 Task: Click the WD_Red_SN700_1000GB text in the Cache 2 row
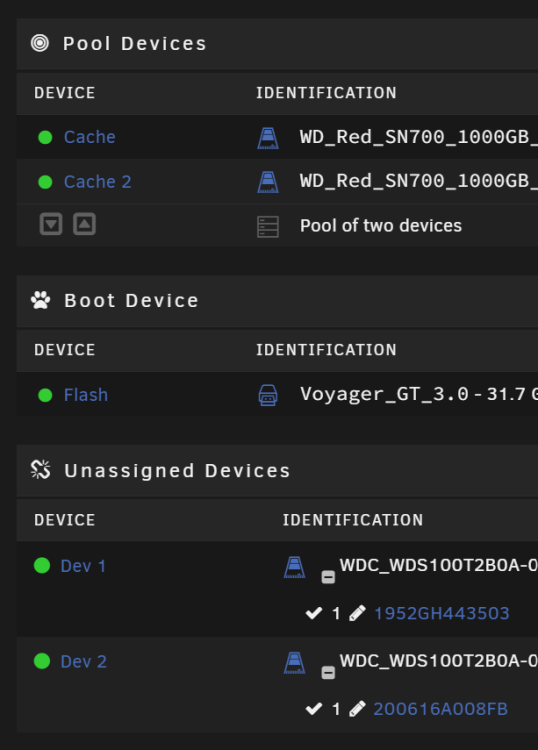tap(418, 181)
